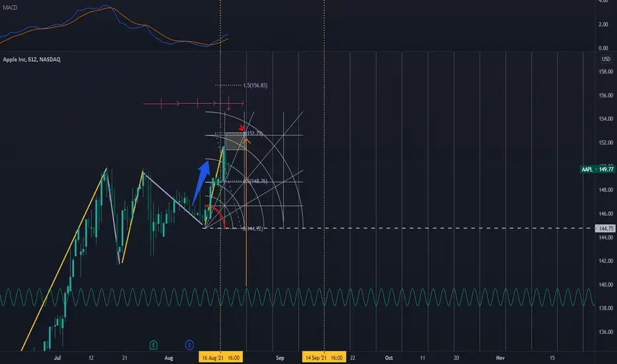Click the 15 date label after Nov
This screenshot has width=617, height=364.
coord(552,357)
